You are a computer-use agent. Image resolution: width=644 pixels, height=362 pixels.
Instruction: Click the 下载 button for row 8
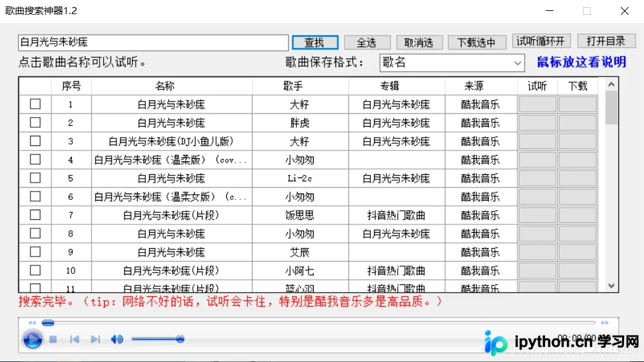577,234
